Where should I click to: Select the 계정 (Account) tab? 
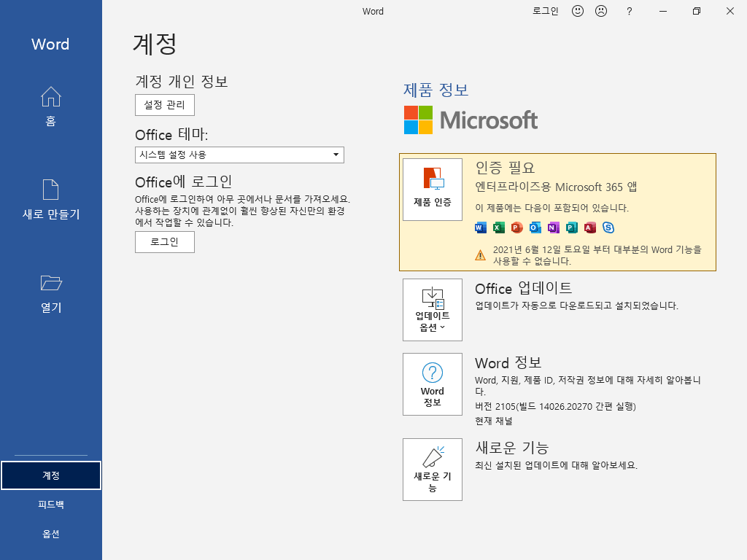(x=51, y=475)
